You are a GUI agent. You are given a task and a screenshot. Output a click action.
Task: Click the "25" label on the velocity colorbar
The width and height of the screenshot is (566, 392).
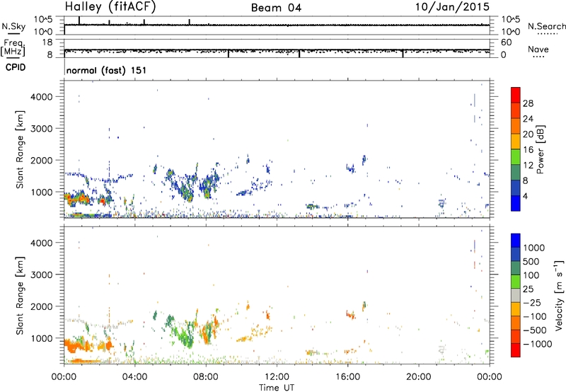coord(528,289)
